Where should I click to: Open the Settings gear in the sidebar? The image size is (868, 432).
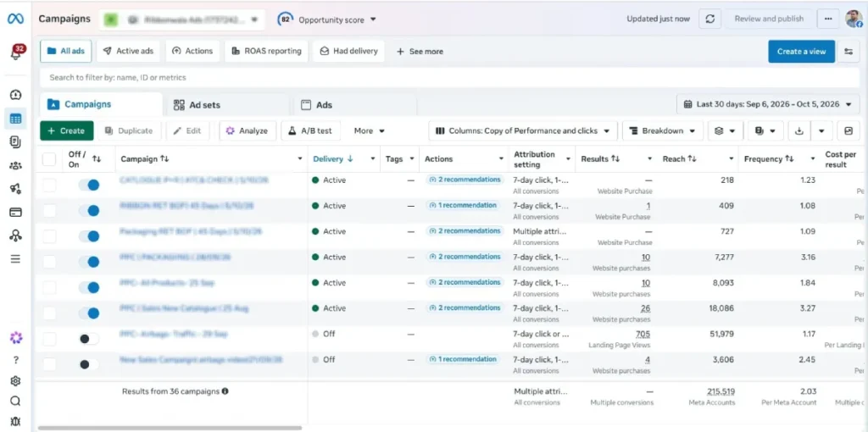click(15, 380)
